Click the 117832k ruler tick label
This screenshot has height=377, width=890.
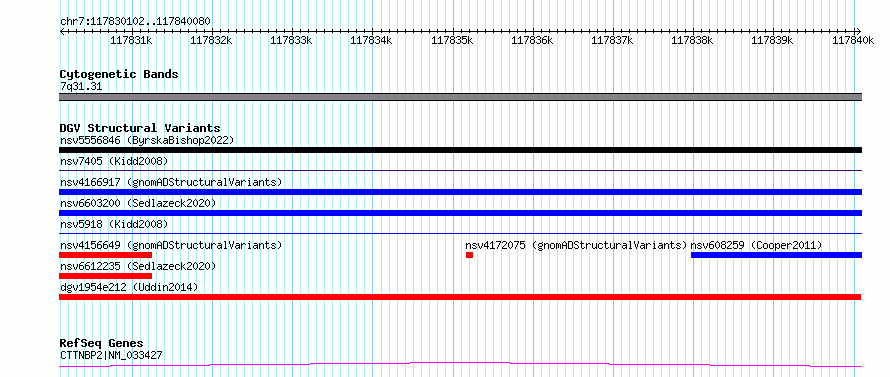[x=211, y=40]
